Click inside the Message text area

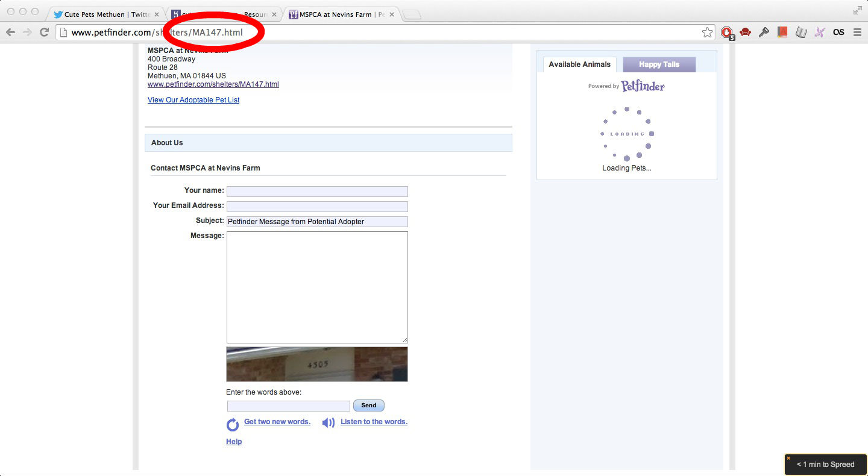click(317, 287)
